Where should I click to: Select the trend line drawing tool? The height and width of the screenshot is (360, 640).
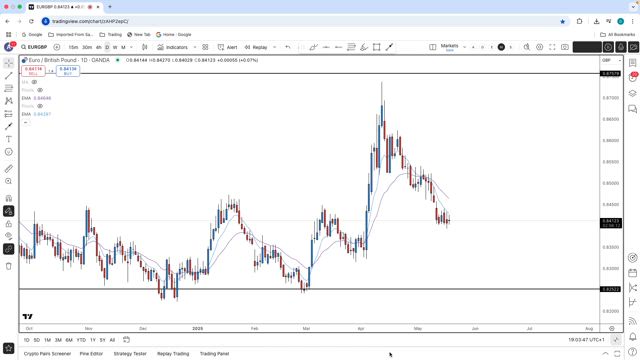tap(9, 76)
